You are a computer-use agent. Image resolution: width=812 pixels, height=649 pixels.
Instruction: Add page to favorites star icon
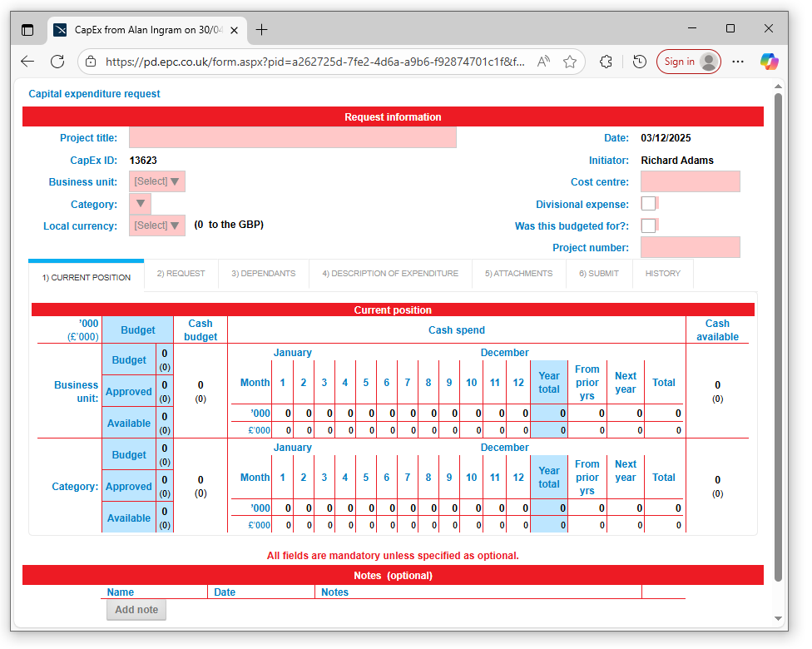coord(570,62)
